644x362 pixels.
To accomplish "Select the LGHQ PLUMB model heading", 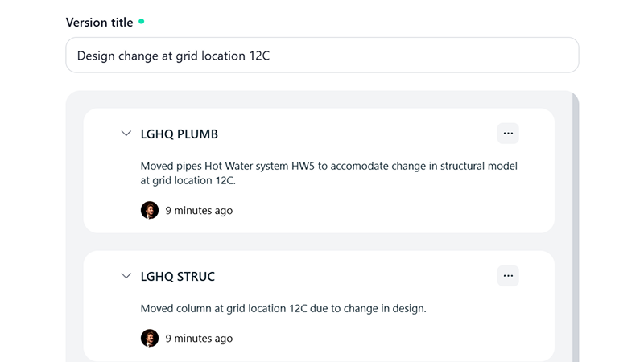I will (179, 134).
